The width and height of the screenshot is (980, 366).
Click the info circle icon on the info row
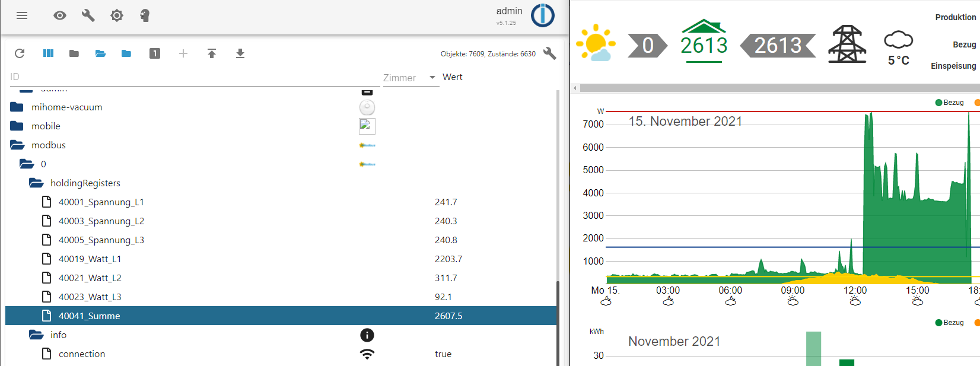coord(367,335)
